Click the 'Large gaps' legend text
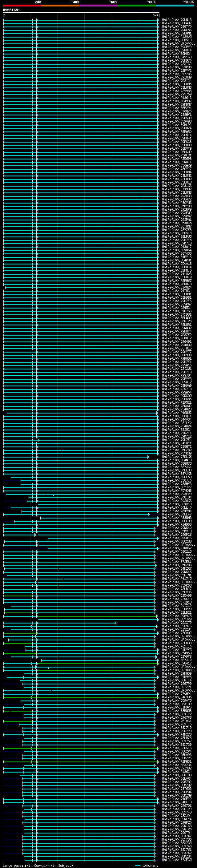 (13, 866)
